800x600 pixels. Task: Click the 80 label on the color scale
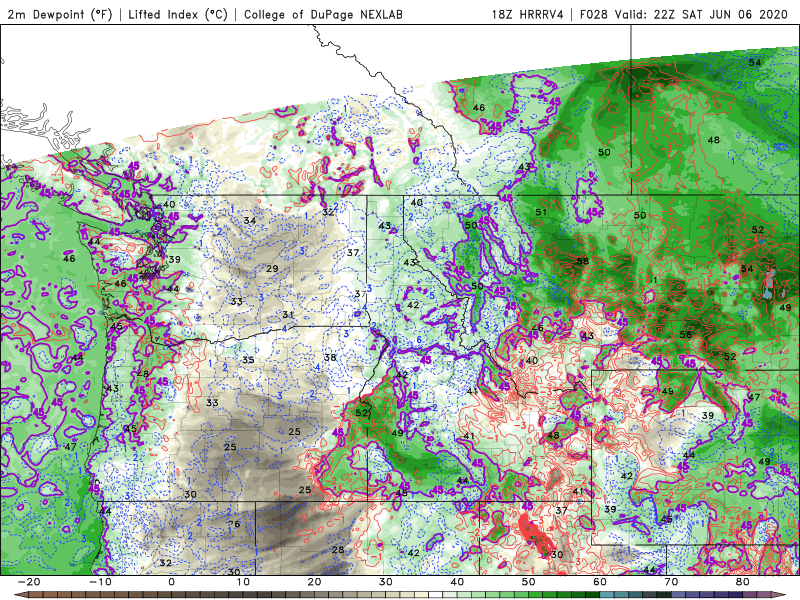743,582
